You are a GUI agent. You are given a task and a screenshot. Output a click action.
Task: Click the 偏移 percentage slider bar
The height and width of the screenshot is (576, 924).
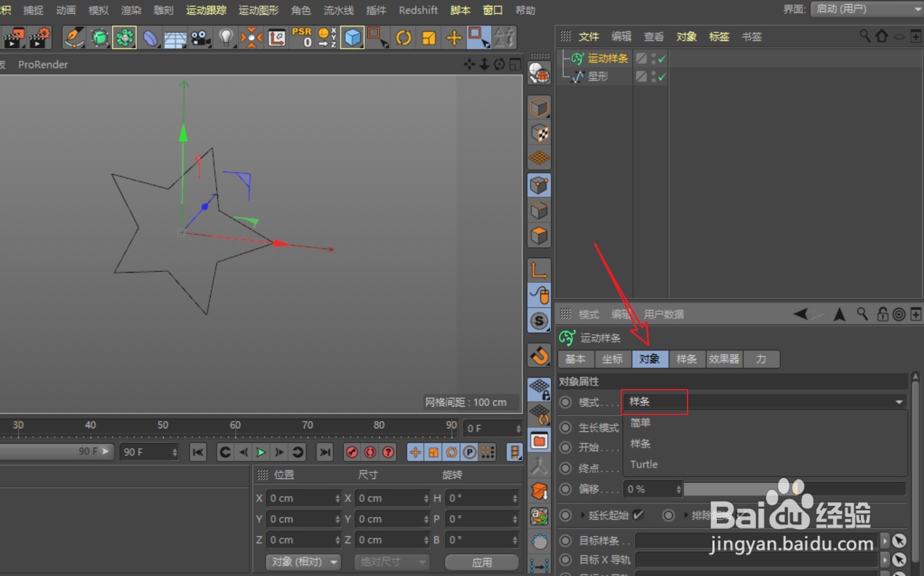(794, 489)
